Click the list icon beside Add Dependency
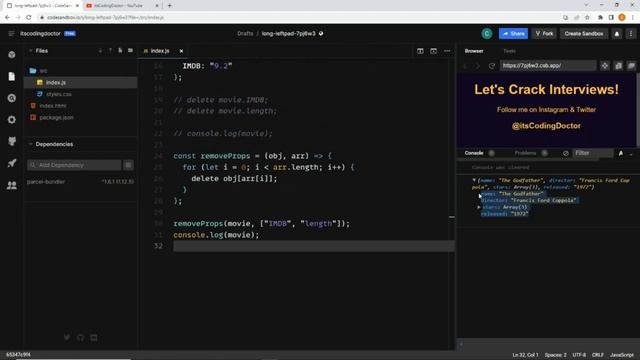The width and height of the screenshot is (640, 360). [128, 165]
